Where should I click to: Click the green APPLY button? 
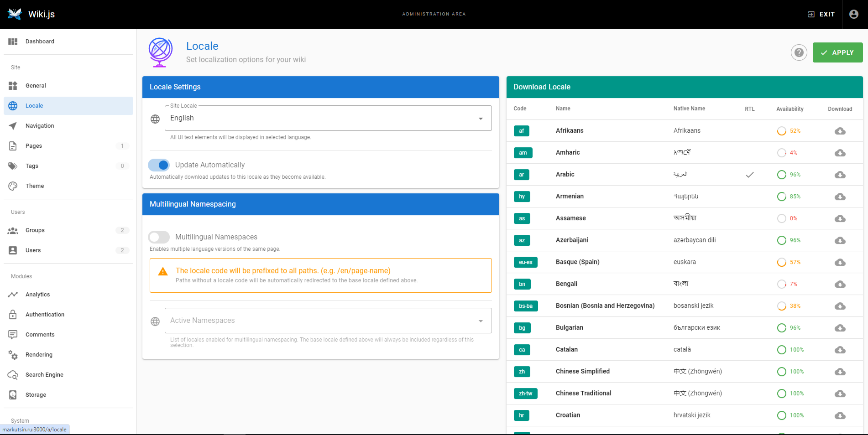click(x=837, y=52)
